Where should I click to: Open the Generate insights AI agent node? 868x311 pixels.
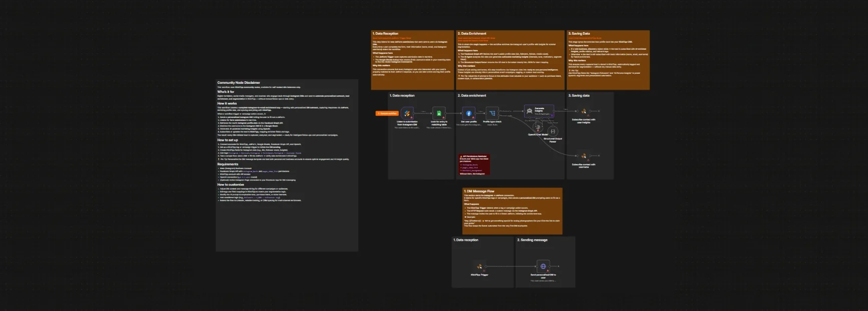539,111
